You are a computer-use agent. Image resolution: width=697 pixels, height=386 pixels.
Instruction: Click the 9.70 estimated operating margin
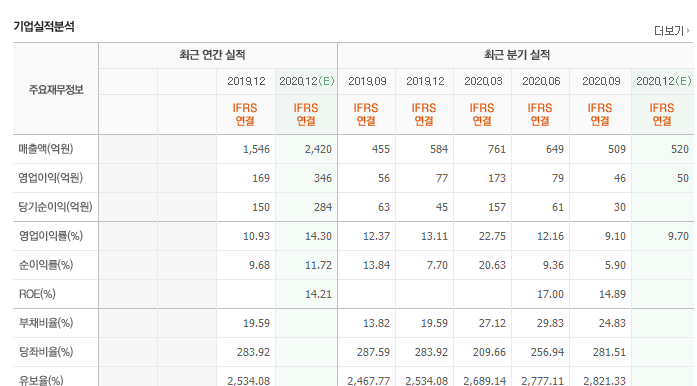[678, 236]
